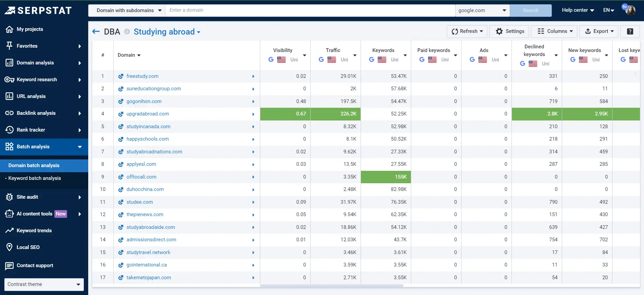The image size is (644, 295).
Task: Click highlighted 155K keywords cell
Action: [386, 177]
